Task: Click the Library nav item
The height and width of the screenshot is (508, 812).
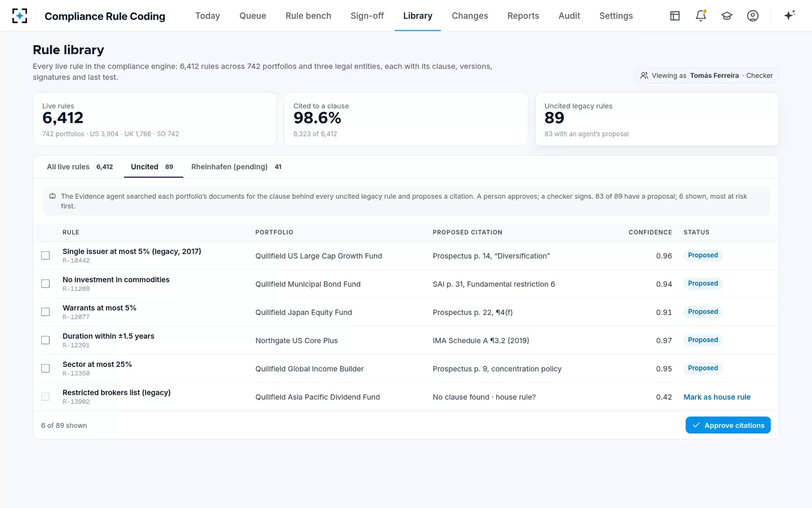Action: 418,16
